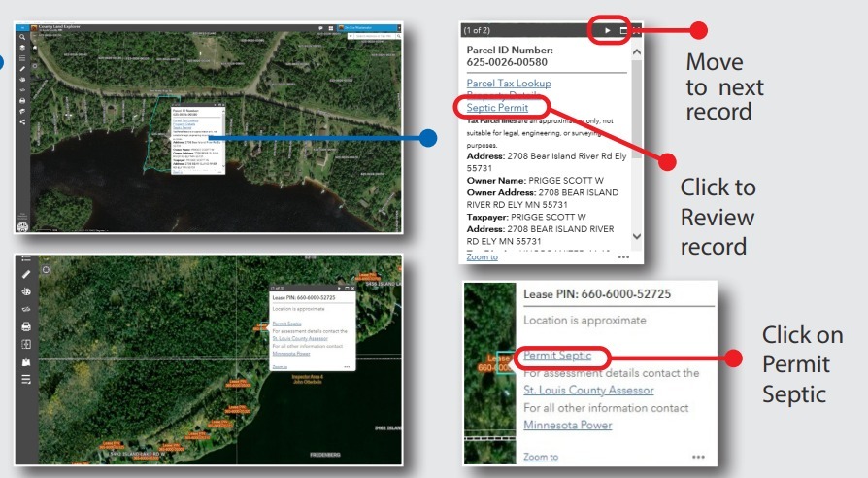Viewport: 868px width, 478px height.
Task: Open the Minnesota Power link
Action: [565, 425]
